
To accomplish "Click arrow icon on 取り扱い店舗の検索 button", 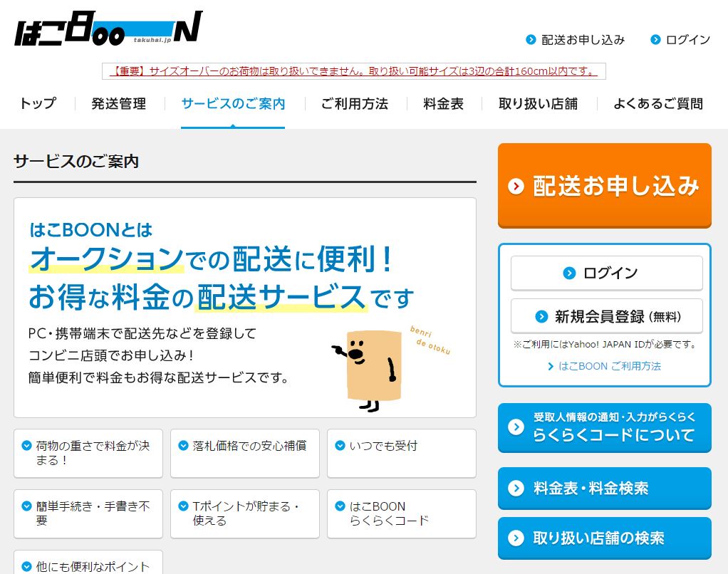I will pos(516,538).
